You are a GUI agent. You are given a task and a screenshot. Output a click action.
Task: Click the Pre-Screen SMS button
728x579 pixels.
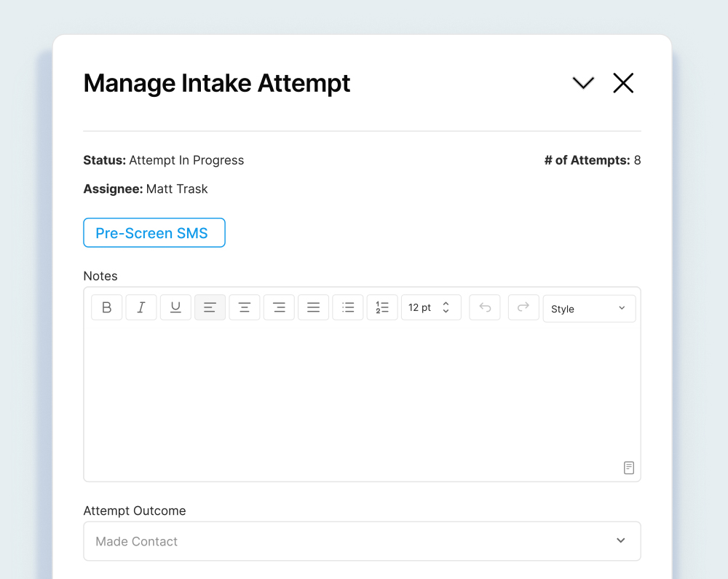(154, 233)
